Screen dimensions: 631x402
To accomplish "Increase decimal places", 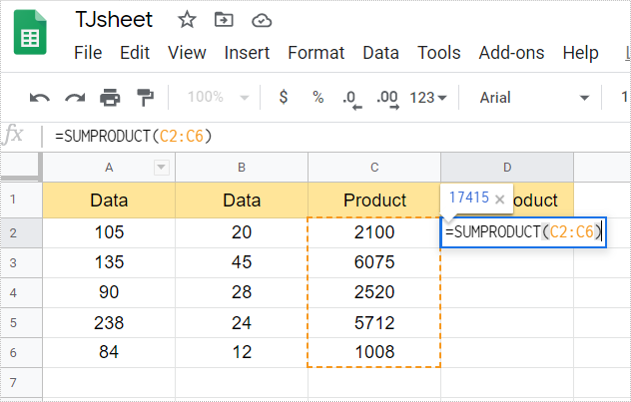I will point(388,99).
